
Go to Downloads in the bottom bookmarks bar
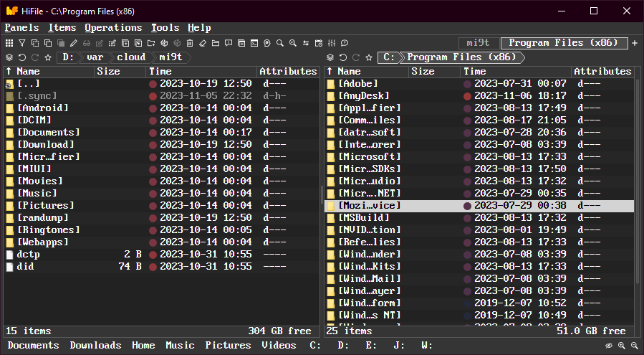click(95, 346)
